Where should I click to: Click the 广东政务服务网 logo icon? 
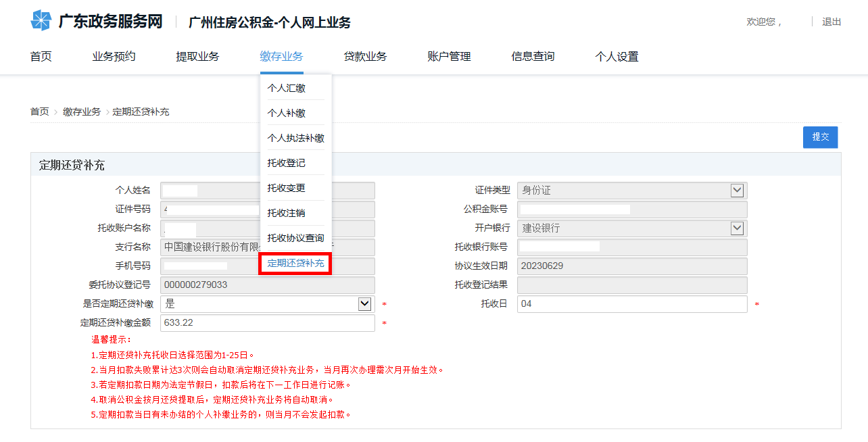pos(41,21)
